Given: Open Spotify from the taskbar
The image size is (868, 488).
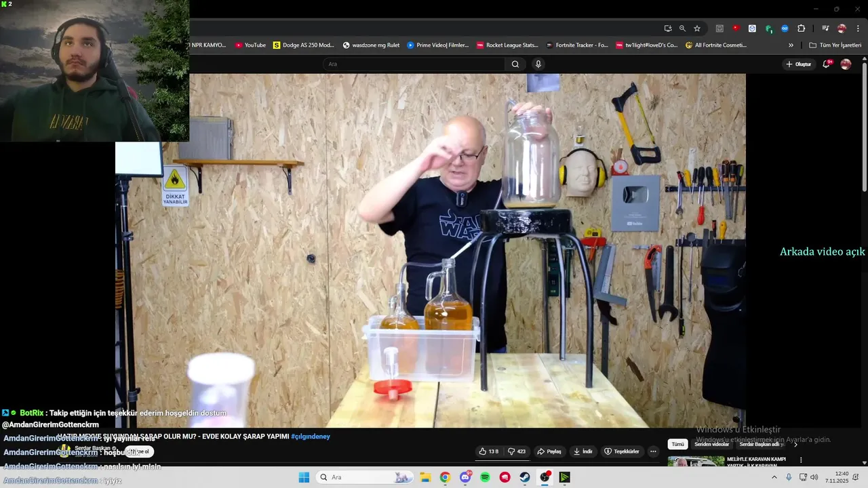Looking at the screenshot, I should click(485, 477).
